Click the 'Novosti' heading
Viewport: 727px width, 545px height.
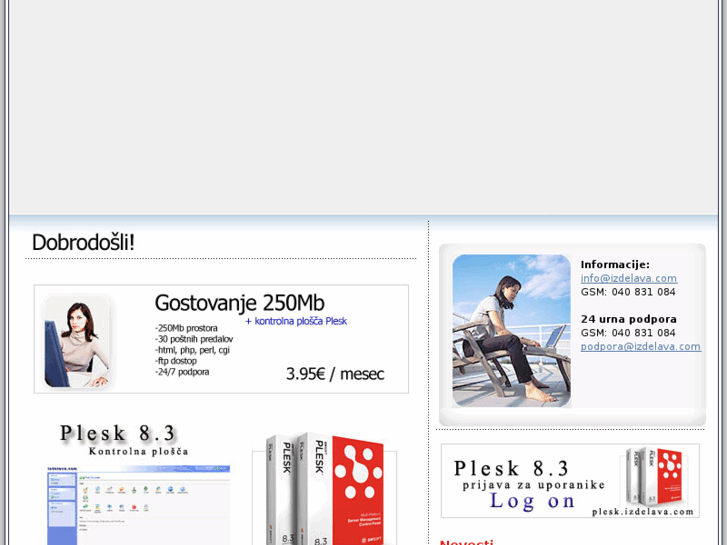[x=466, y=542]
